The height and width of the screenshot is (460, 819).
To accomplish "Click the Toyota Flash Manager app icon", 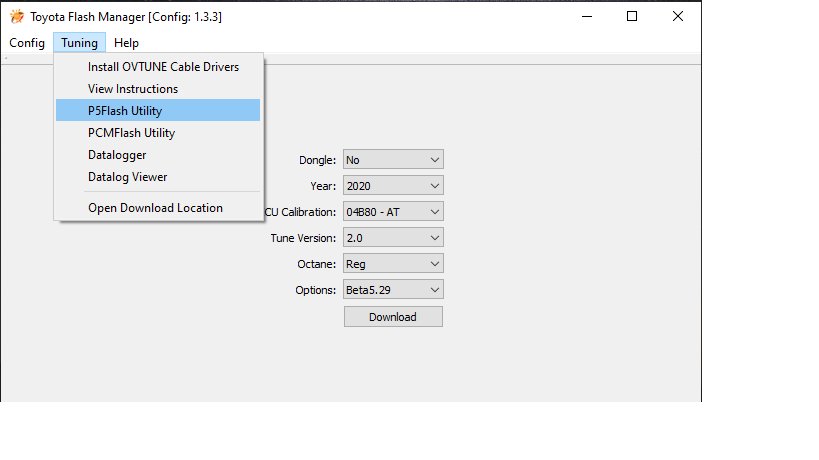I will click(x=17, y=17).
